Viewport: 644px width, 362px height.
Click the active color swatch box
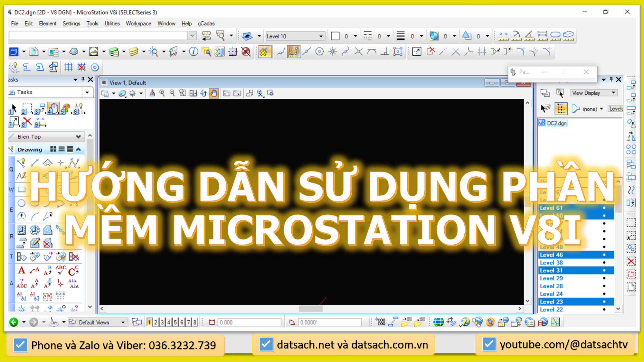click(335, 36)
